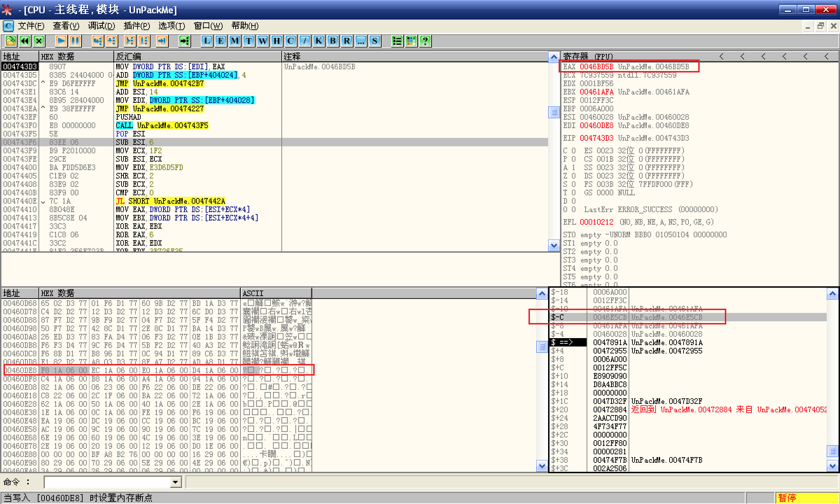Open the Log window with L button
Viewport: 840px width, 504px height.
207,41
